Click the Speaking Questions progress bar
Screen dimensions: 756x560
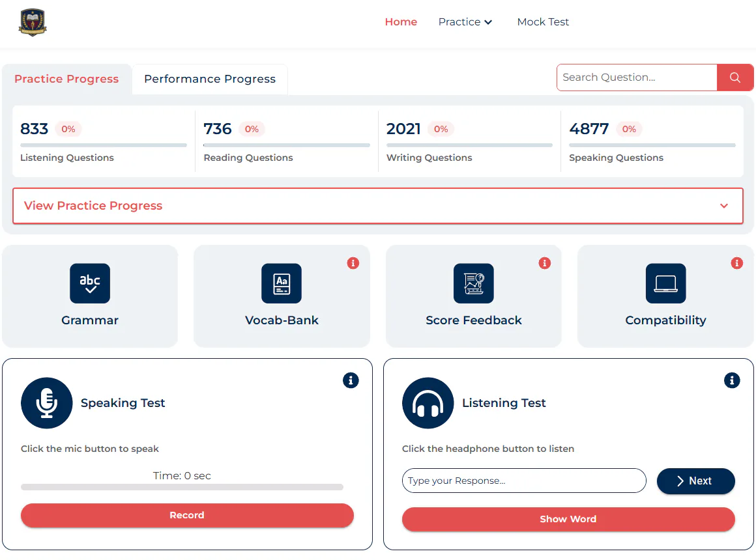(652, 145)
